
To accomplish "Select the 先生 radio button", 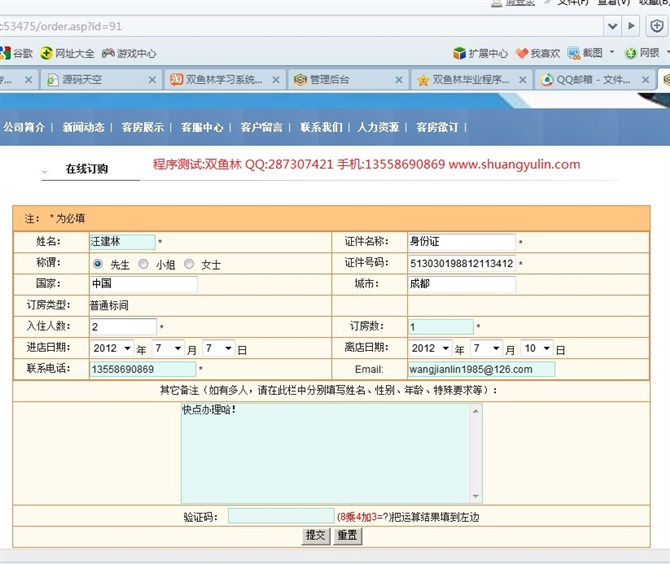I will (97, 264).
